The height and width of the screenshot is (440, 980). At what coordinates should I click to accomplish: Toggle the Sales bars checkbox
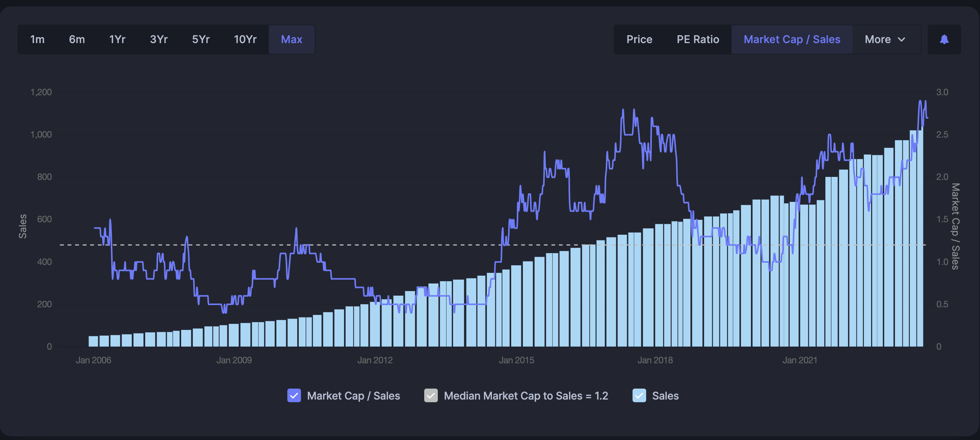(x=639, y=395)
